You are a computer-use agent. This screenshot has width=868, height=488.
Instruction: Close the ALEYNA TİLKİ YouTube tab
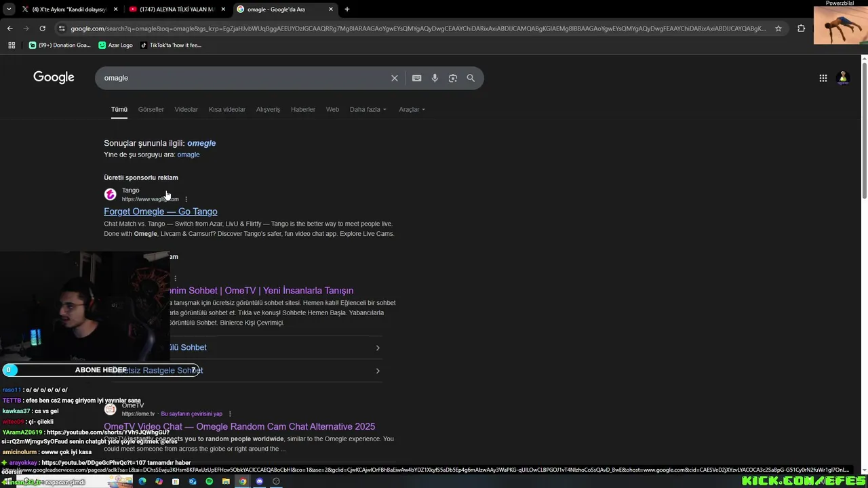[223, 9]
